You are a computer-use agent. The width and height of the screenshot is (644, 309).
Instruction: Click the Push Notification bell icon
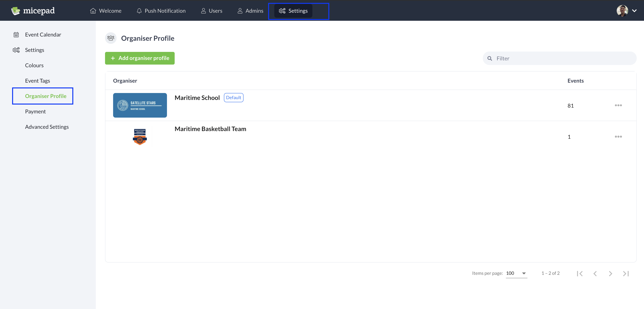point(139,11)
